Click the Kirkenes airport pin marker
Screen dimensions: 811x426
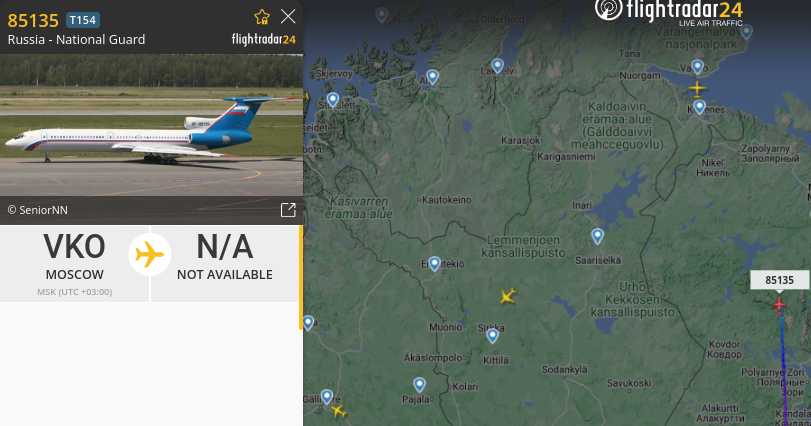click(699, 106)
